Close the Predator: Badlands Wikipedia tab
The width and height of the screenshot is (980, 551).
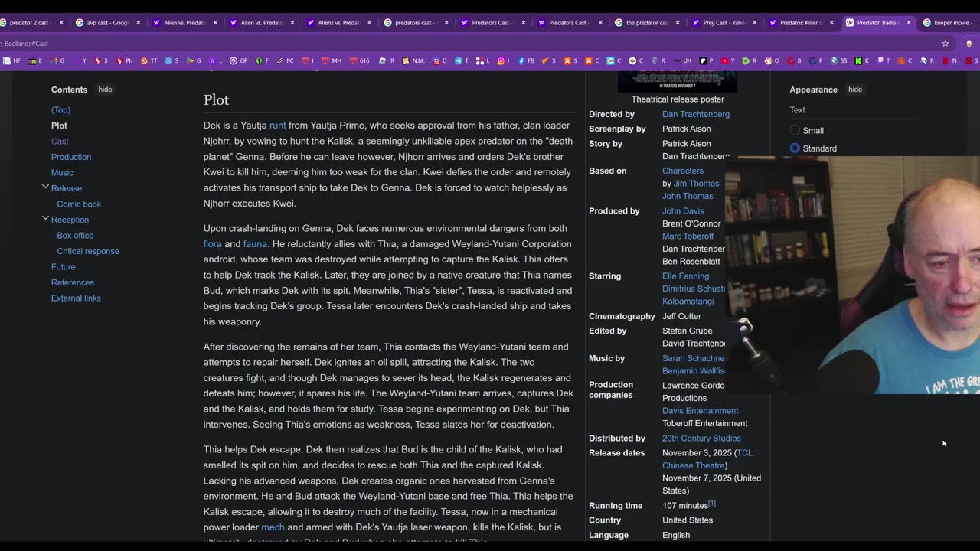pyautogui.click(x=909, y=23)
